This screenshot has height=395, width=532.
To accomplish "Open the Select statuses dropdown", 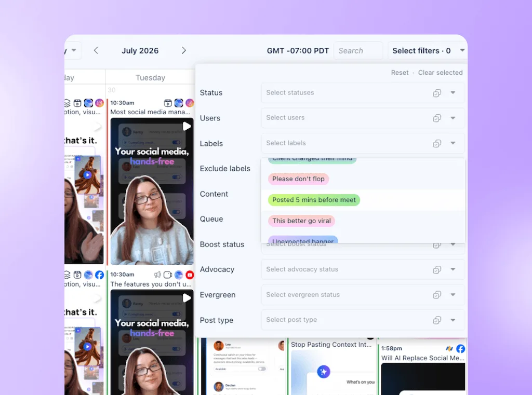I will pyautogui.click(x=363, y=92).
